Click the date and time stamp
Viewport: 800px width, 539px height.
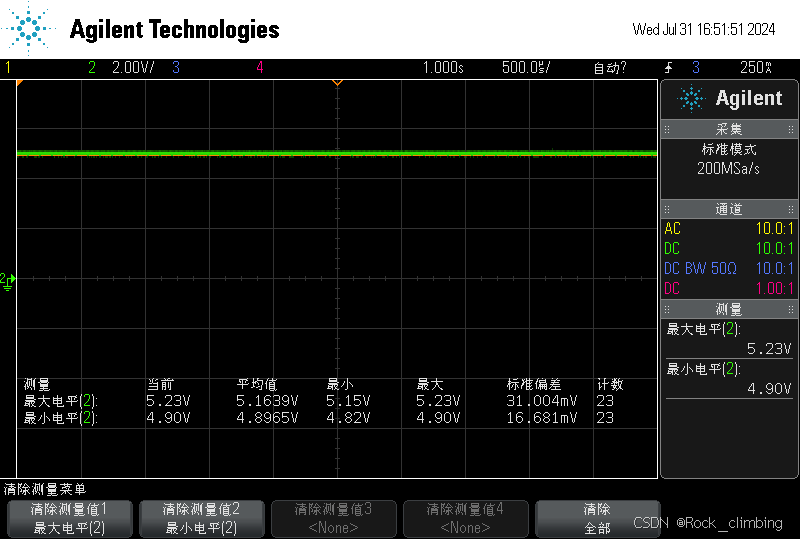[704, 29]
